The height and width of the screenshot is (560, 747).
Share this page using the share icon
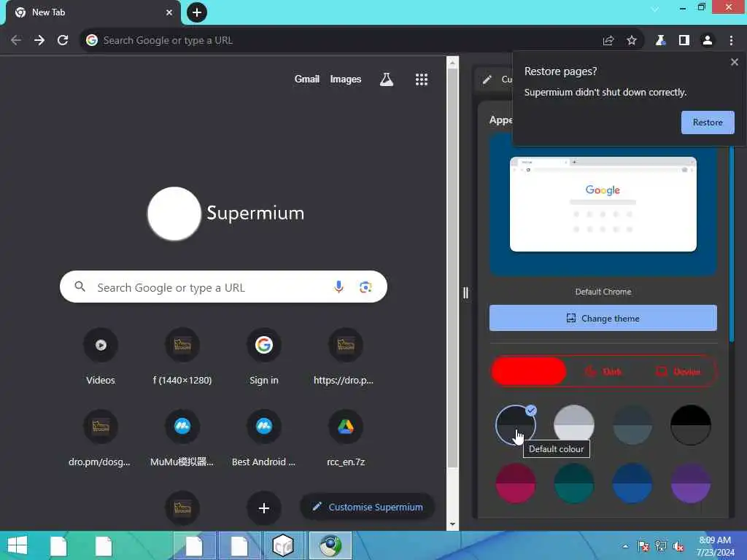coord(608,41)
